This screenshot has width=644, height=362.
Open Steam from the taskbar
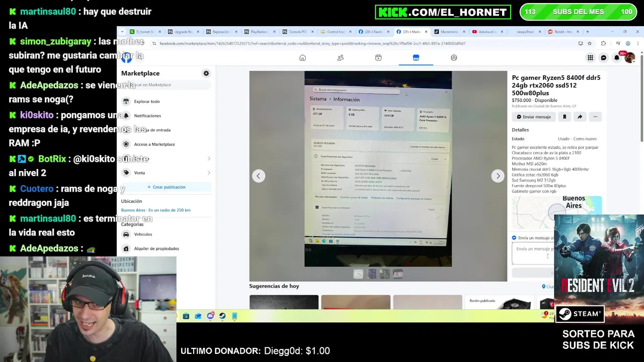click(222, 316)
